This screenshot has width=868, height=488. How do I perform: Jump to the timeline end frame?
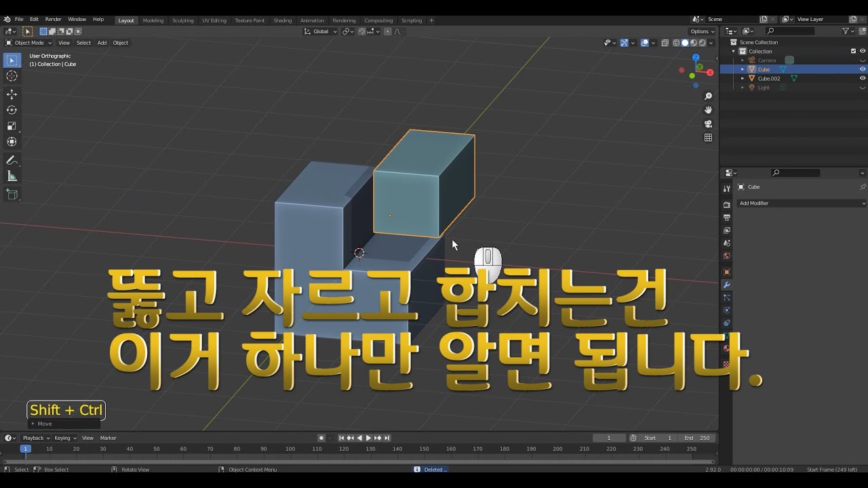tap(387, 438)
